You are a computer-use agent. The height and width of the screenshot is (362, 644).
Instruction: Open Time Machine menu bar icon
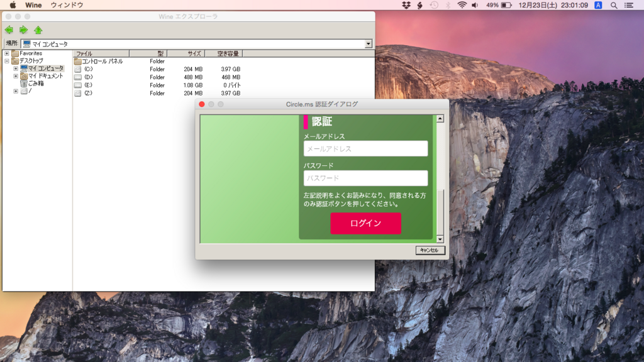click(x=434, y=5)
